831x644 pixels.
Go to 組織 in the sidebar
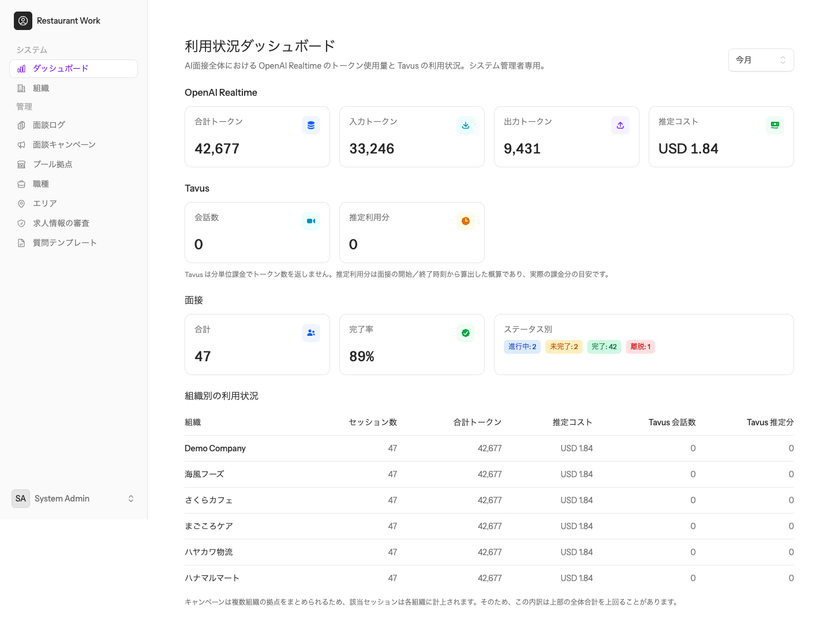[73, 88]
